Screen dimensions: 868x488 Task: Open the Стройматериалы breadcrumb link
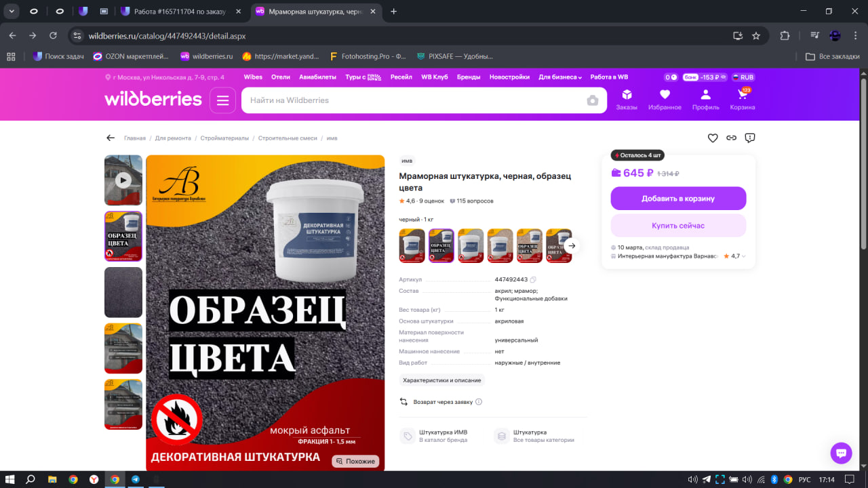click(225, 138)
